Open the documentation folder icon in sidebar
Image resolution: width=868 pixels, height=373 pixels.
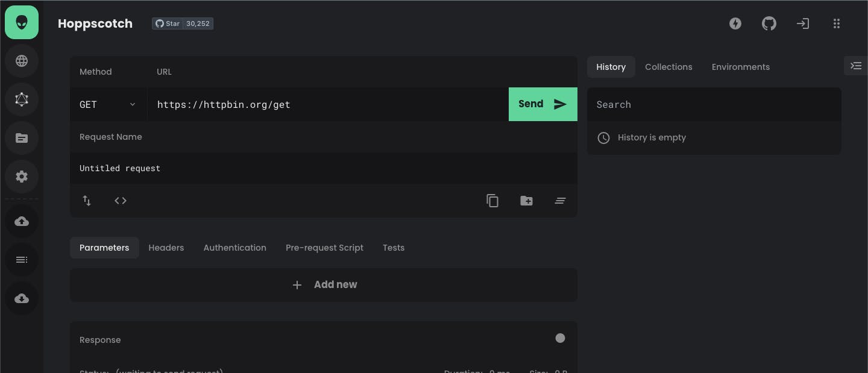(x=22, y=138)
